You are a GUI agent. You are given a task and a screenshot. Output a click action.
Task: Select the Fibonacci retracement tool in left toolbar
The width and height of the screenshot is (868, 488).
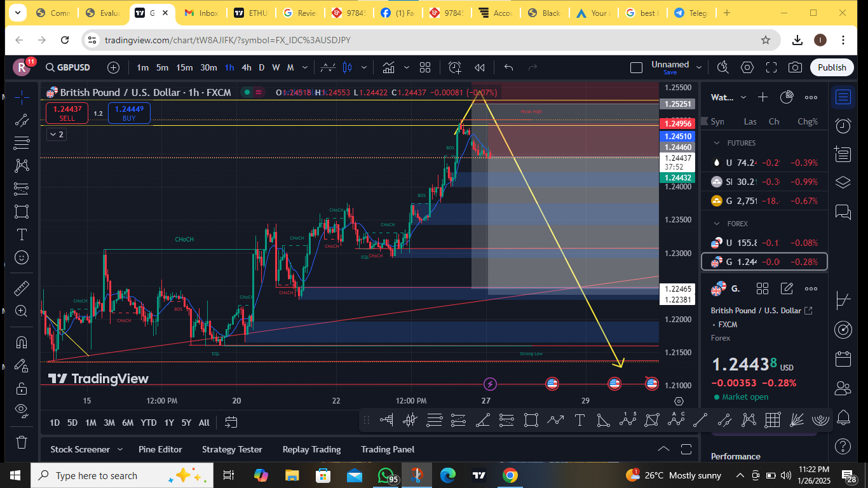pyautogui.click(x=21, y=142)
